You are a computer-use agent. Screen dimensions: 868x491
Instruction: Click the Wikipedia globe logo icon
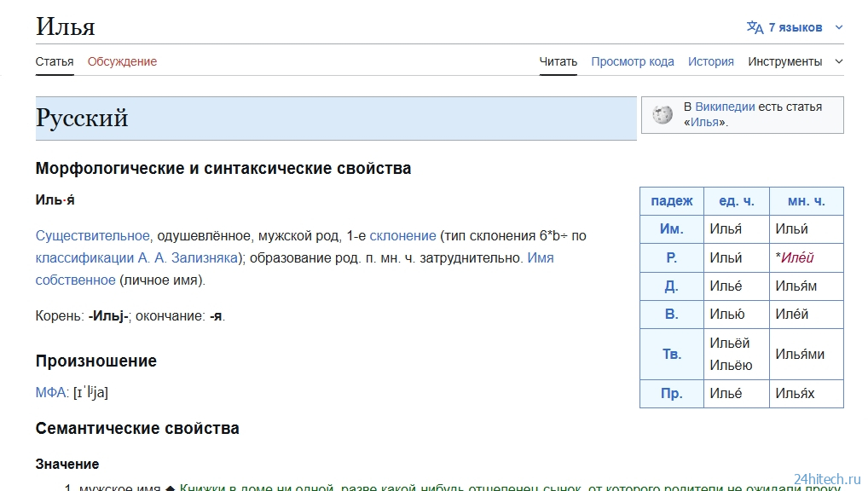663,115
